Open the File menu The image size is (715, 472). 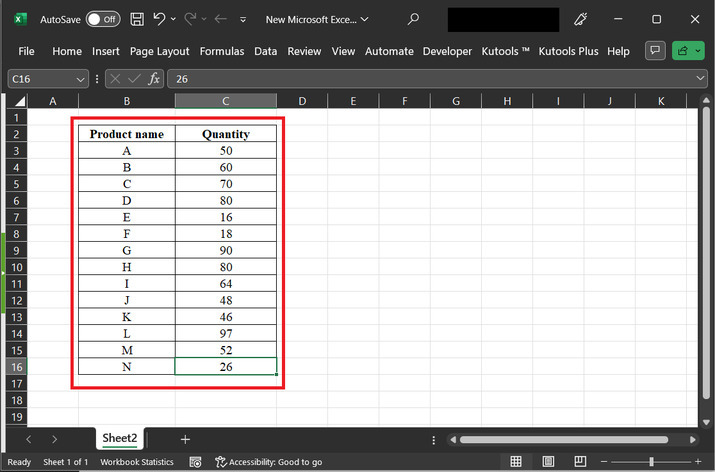click(x=26, y=51)
